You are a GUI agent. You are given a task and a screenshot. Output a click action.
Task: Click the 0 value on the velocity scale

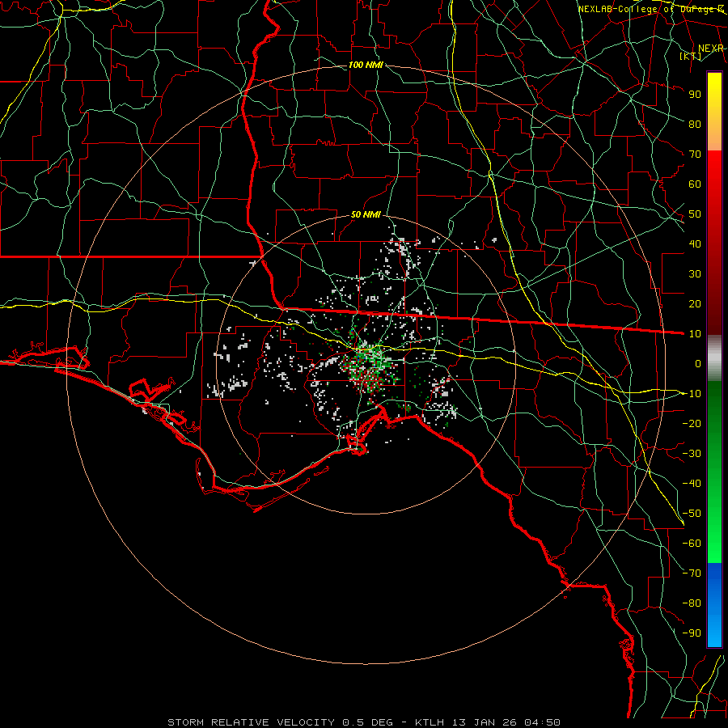pyautogui.click(x=698, y=364)
